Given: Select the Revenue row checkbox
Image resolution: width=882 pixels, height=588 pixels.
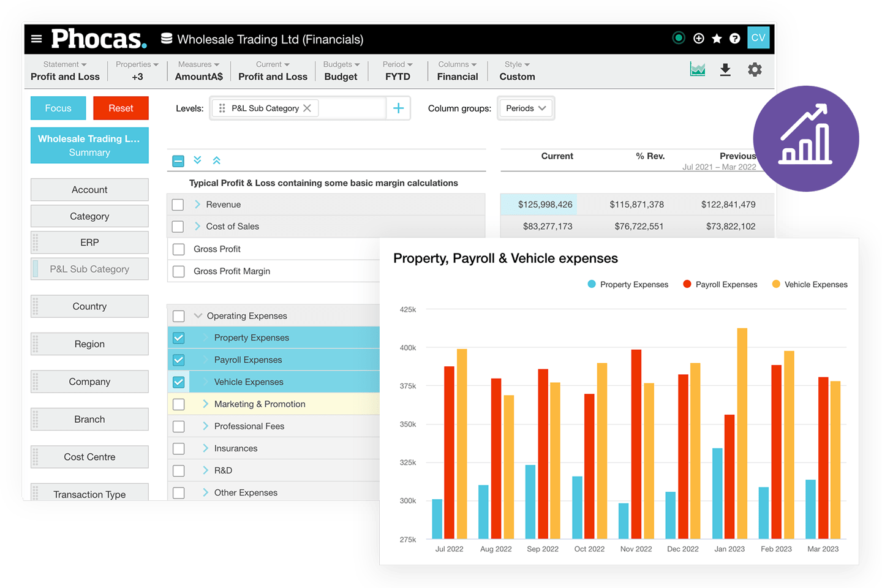Looking at the screenshot, I should (178, 204).
